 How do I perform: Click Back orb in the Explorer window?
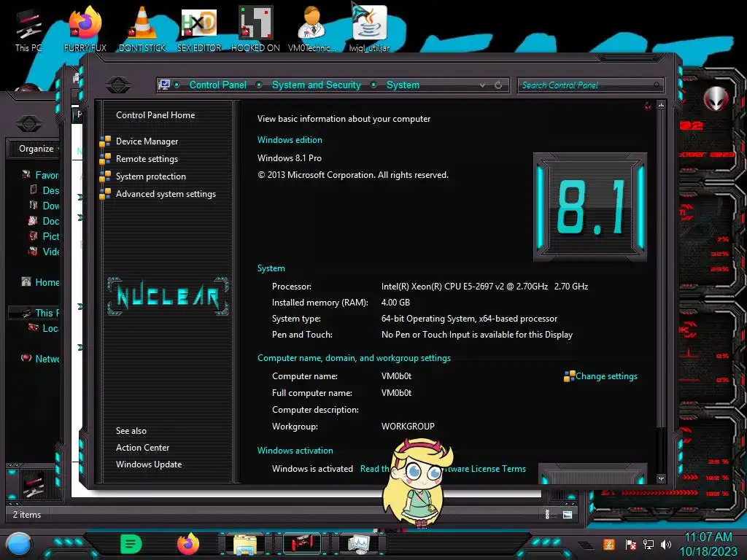tap(29, 124)
